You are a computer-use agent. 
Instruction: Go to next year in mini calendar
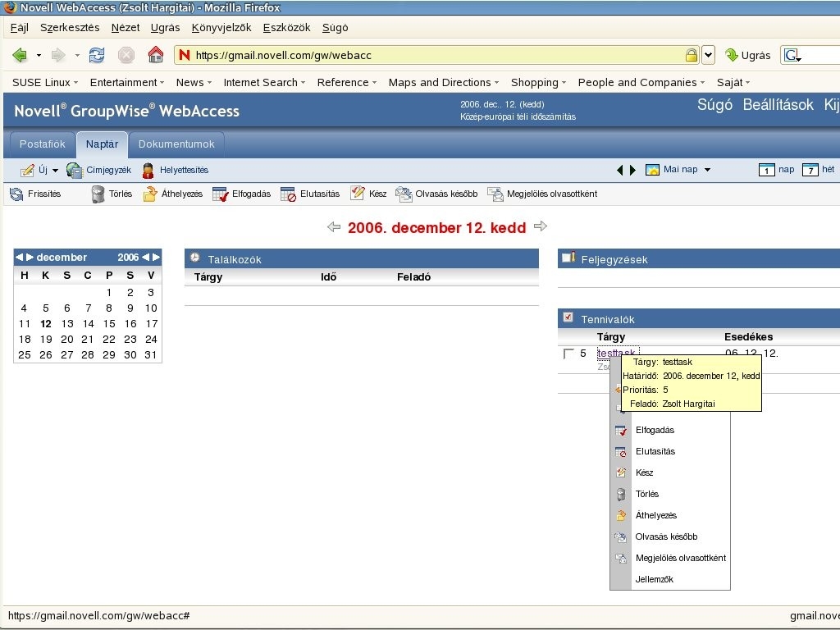[156, 257]
